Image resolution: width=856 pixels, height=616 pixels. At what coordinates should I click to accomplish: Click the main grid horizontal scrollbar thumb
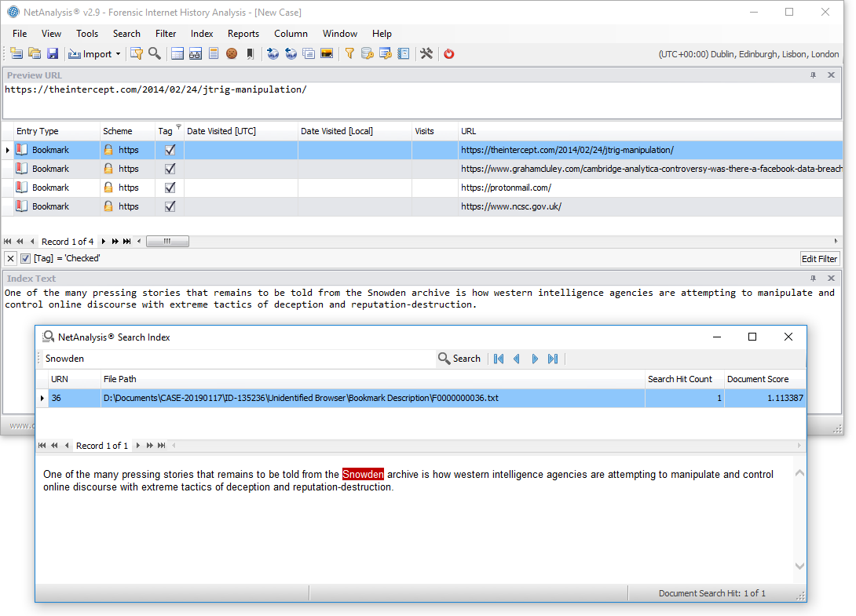point(167,241)
